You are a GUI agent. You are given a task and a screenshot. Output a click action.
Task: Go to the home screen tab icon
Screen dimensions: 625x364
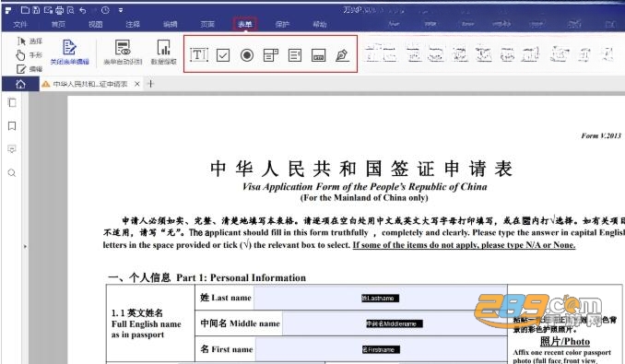20,84
